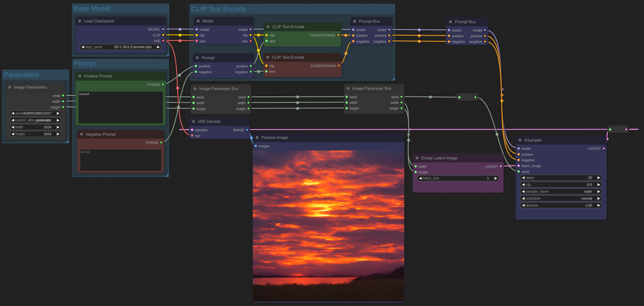Increase denoise with right arrow
Image resolution: width=644 pixels, height=306 pixels.
[x=599, y=205]
